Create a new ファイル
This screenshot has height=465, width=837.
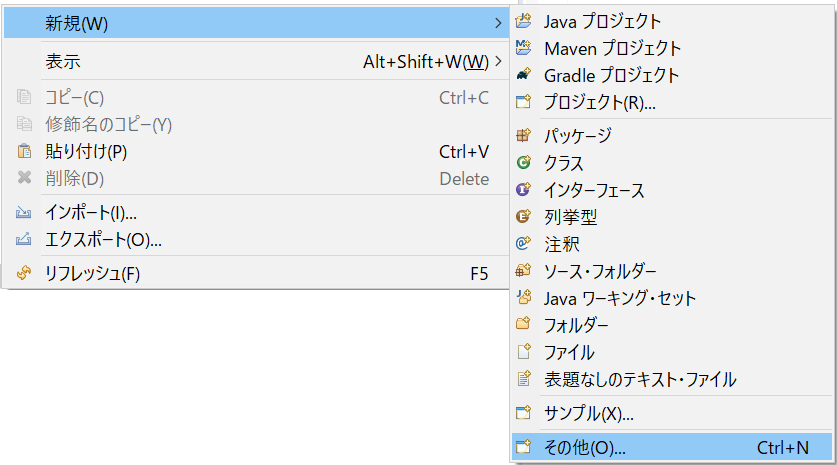pyautogui.click(x=672, y=352)
